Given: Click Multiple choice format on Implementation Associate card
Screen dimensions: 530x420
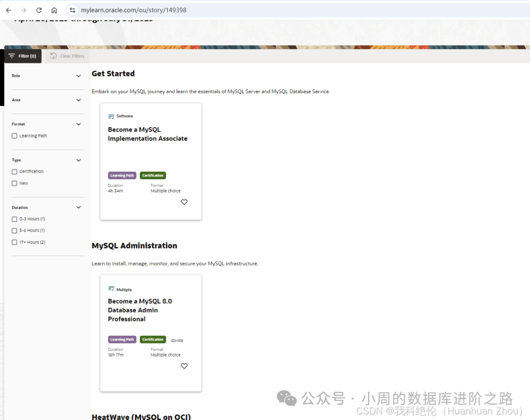Looking at the screenshot, I should [x=166, y=191].
